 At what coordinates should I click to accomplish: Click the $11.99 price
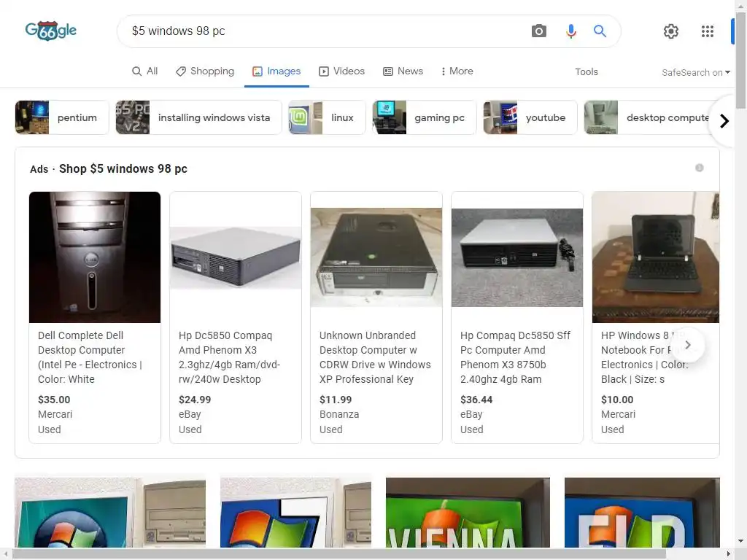click(x=336, y=400)
